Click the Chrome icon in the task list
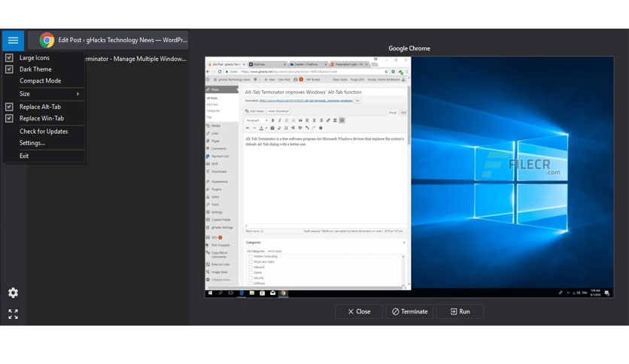Image resolution: width=629 pixels, height=364 pixels. click(x=47, y=40)
